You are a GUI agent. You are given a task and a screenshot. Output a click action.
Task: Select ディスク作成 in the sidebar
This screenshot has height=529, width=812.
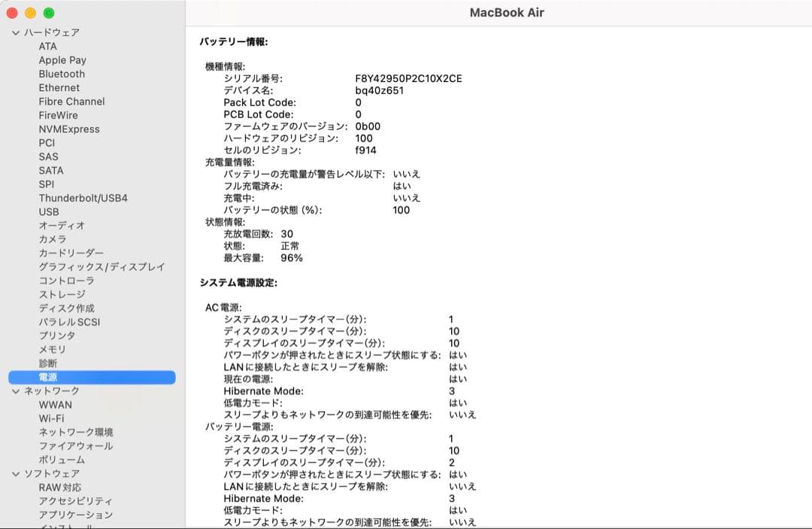point(66,309)
